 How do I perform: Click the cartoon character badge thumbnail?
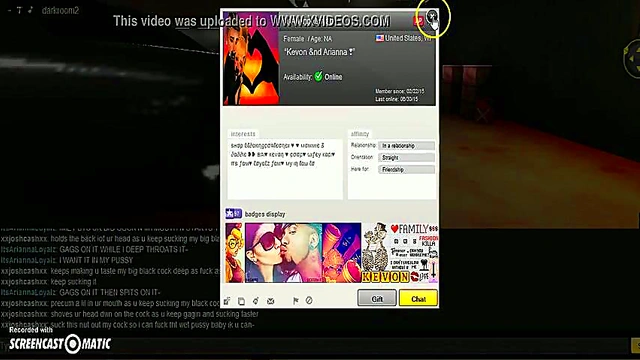[x=235, y=253]
